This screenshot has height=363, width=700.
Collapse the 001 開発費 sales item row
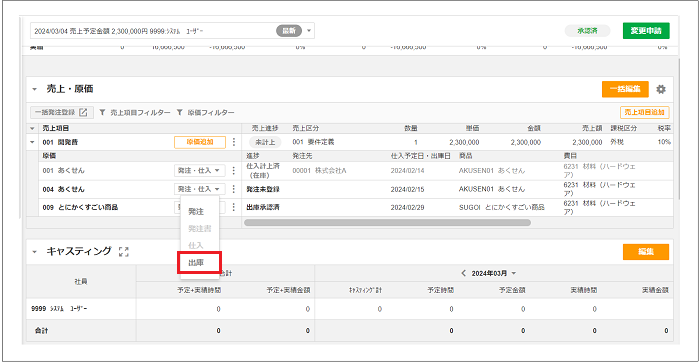tap(32, 142)
